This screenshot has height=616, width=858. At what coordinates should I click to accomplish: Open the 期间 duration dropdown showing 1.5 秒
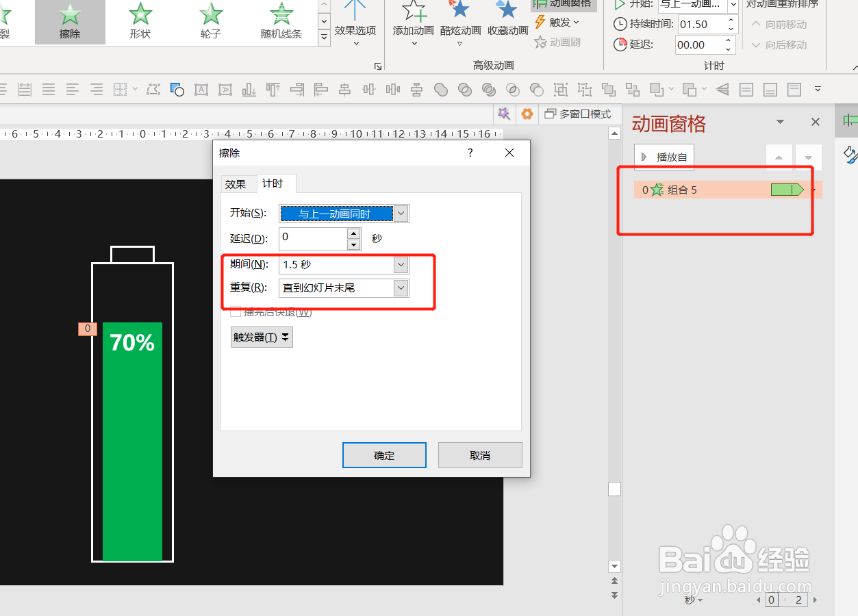pos(401,264)
